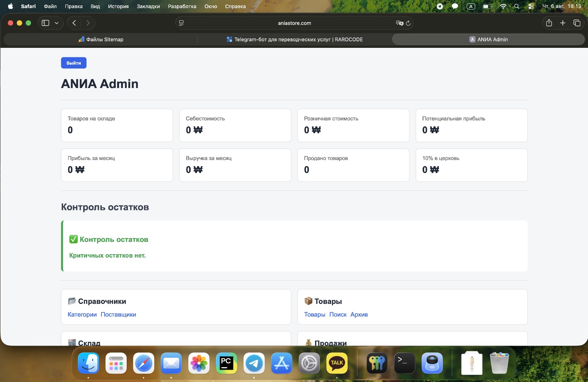Reload the page with refresh icon
This screenshot has width=588, height=382.
[x=408, y=23]
